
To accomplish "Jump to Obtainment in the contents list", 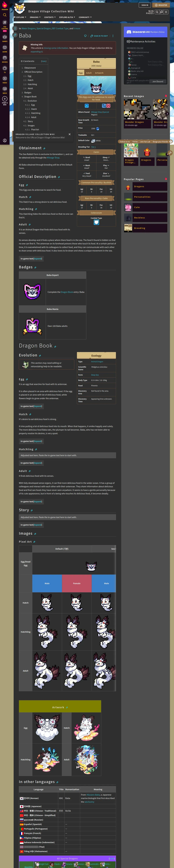I will [30, 68].
